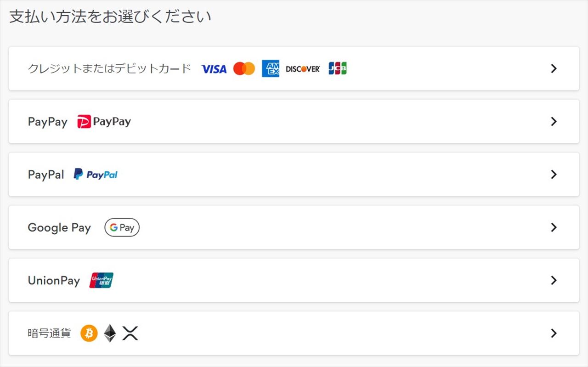
Task: Click the red PayPay logo
Action: coord(104,122)
